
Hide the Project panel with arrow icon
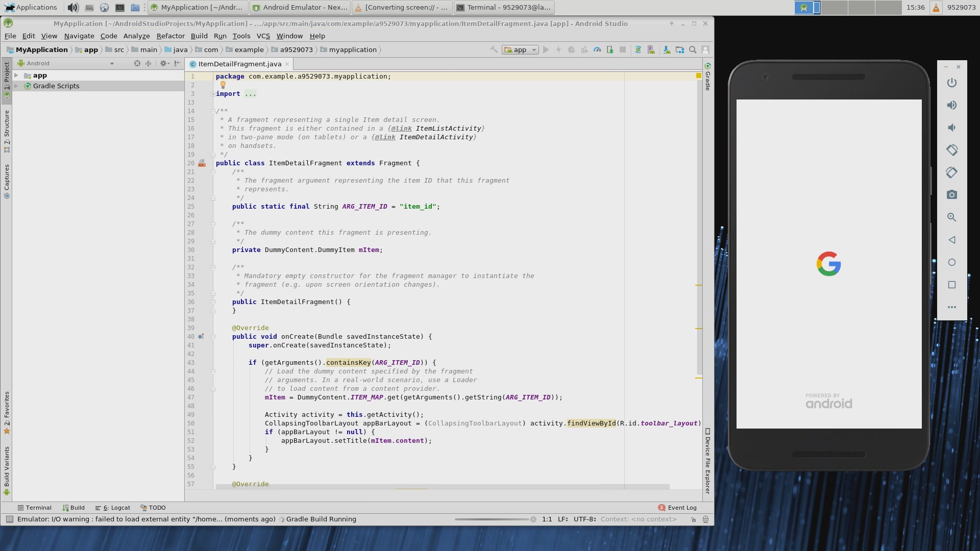177,64
